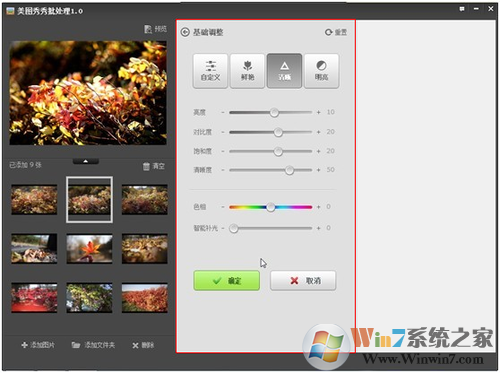This screenshot has height=373, width=500.
Task: Select the first thumbnail in the top row
Action: coord(34,200)
